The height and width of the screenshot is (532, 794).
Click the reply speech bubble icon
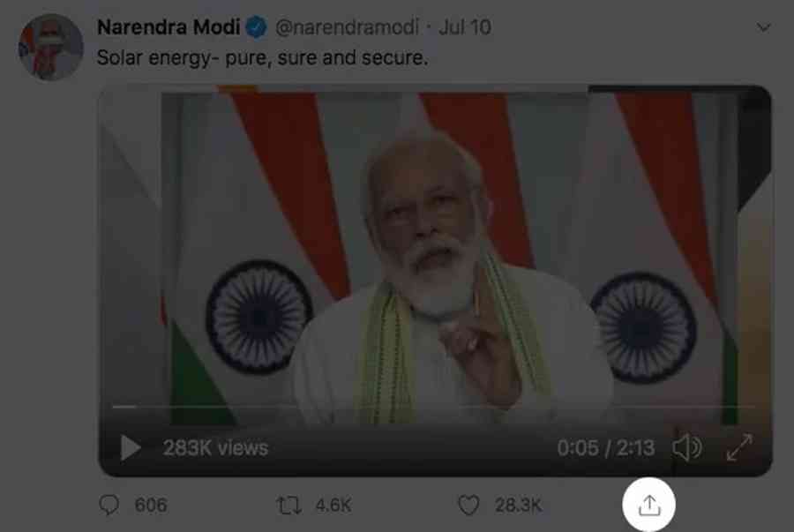coord(110,505)
